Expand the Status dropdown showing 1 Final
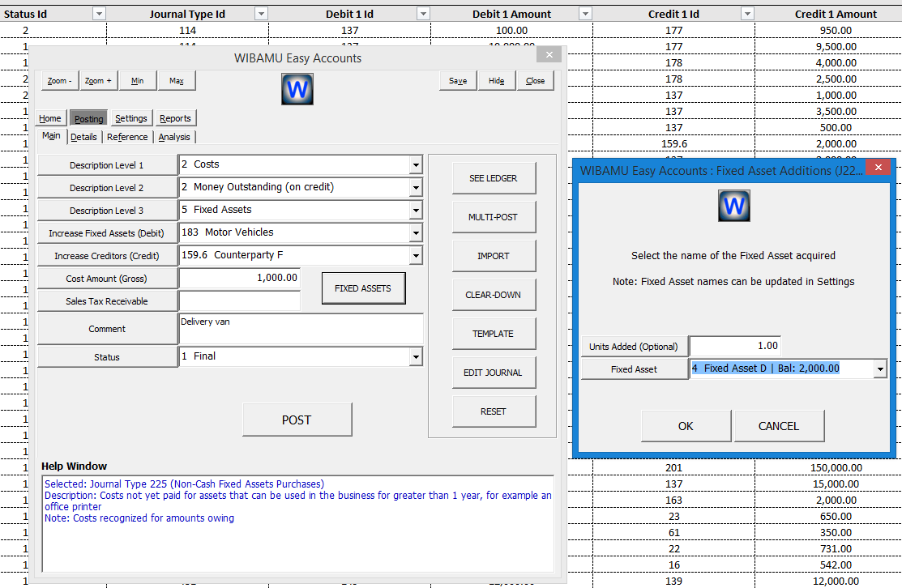Viewport: 902px width, 588px height. click(x=416, y=356)
